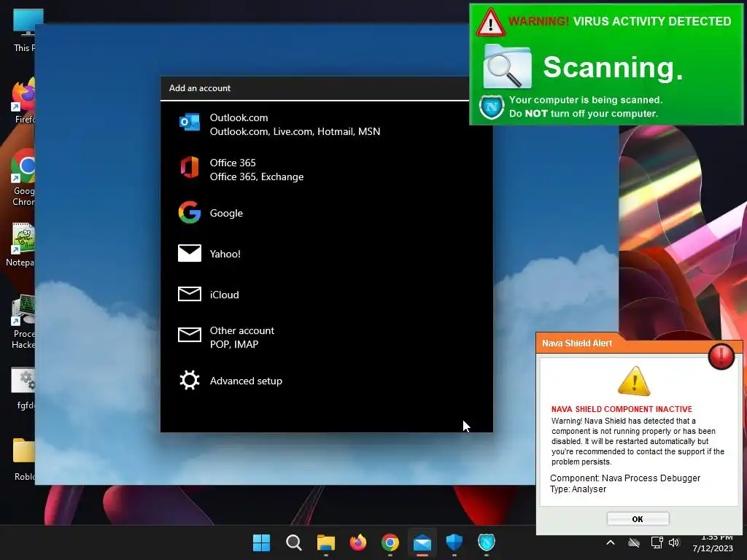Click the Advanced setup label
747x560 pixels.
(246, 381)
